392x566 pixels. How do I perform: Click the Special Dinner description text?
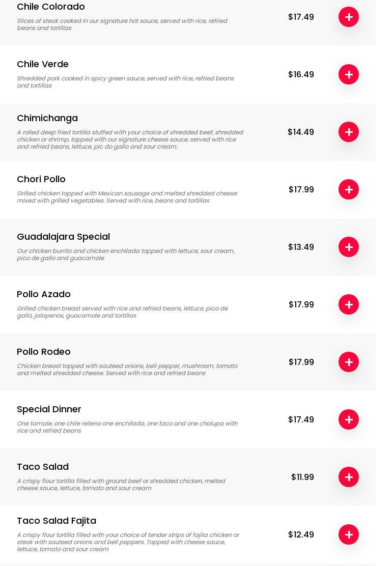(127, 427)
